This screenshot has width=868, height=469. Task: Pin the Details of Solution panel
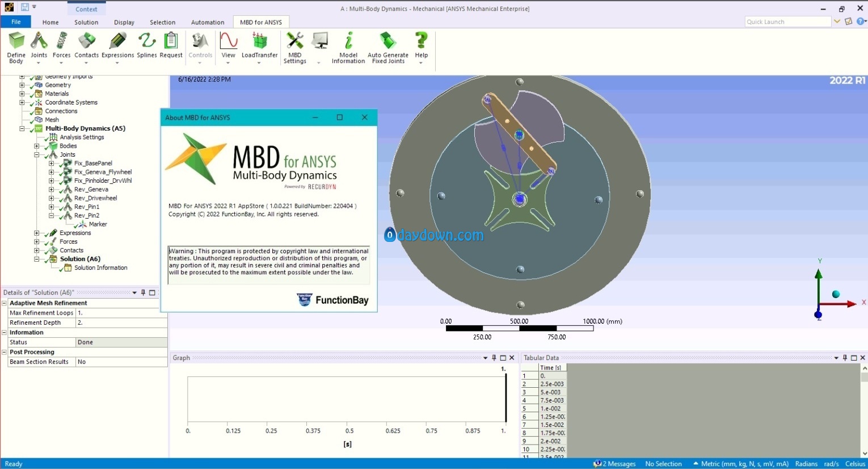tap(143, 292)
